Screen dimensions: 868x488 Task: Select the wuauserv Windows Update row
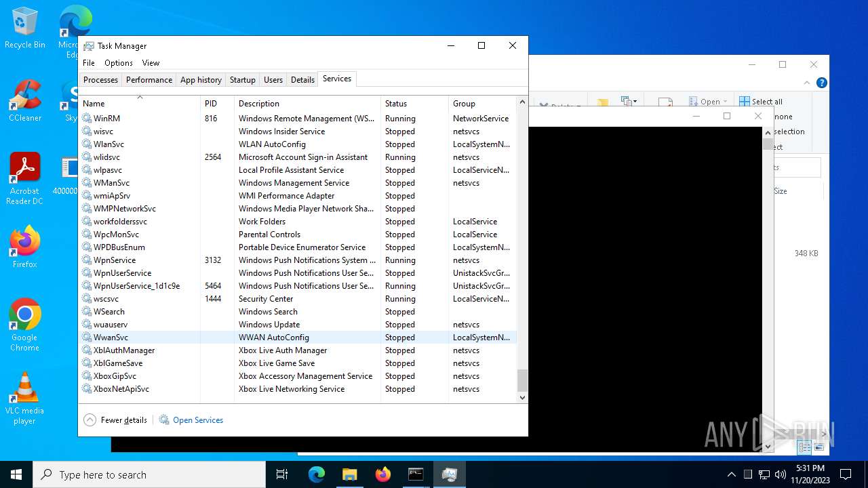click(298, 325)
